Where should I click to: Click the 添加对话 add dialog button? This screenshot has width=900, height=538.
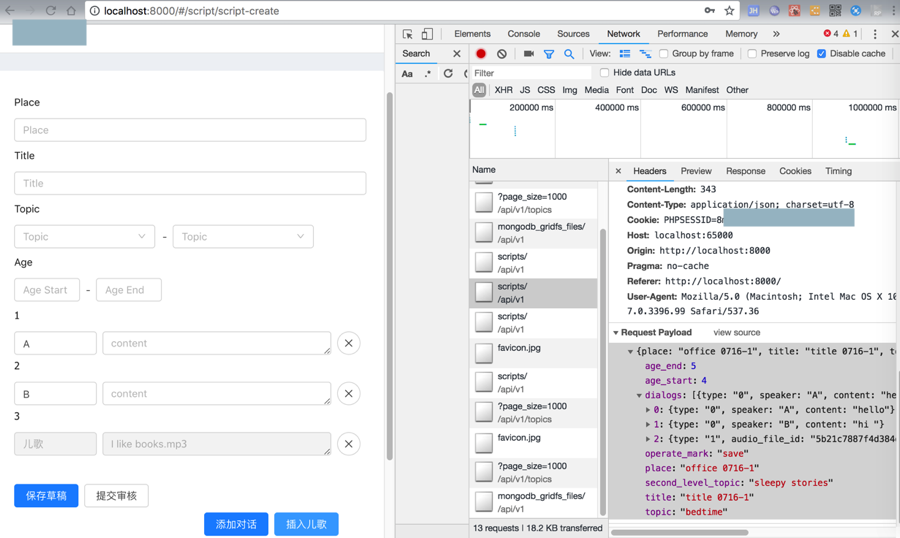[x=236, y=524]
